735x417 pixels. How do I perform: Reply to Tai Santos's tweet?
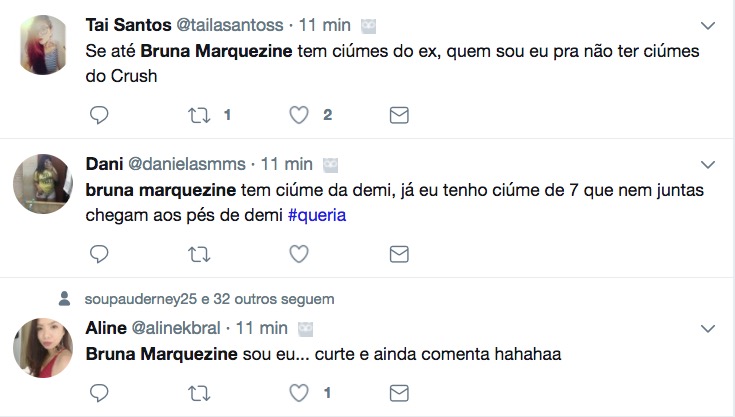[x=99, y=115]
